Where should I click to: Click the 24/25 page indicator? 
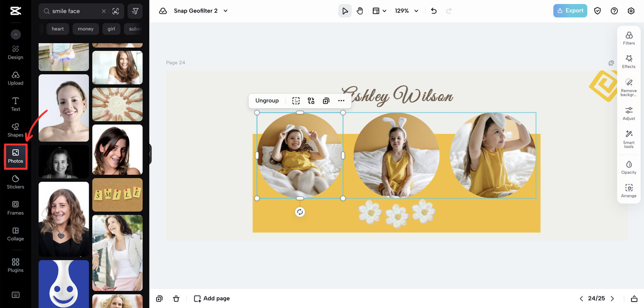click(x=597, y=298)
